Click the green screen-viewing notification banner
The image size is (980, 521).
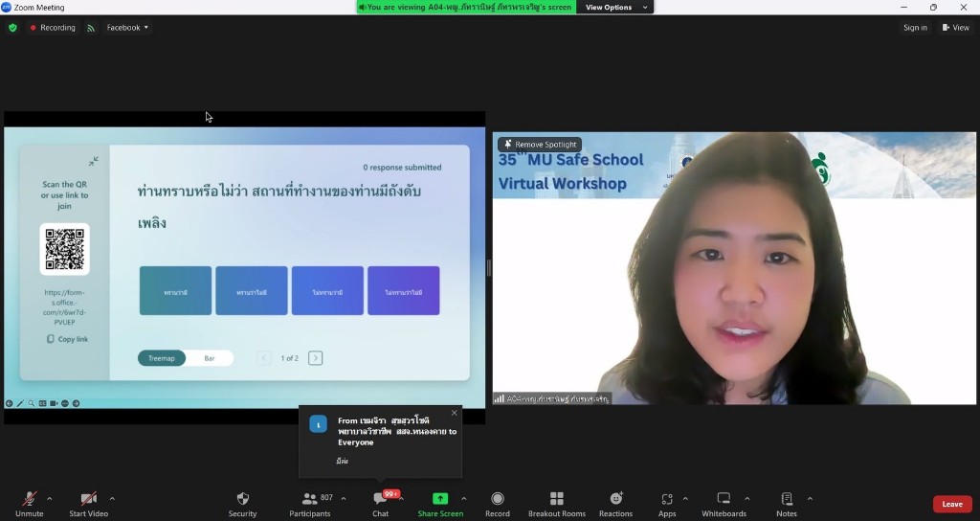466,7
